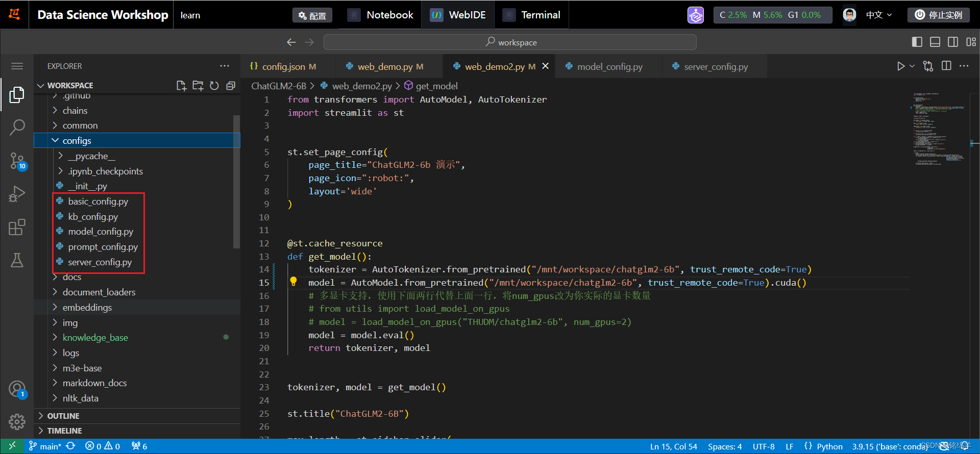This screenshot has height=454, width=980.
Task: Expand the knowledge_base folder
Action: point(137,338)
